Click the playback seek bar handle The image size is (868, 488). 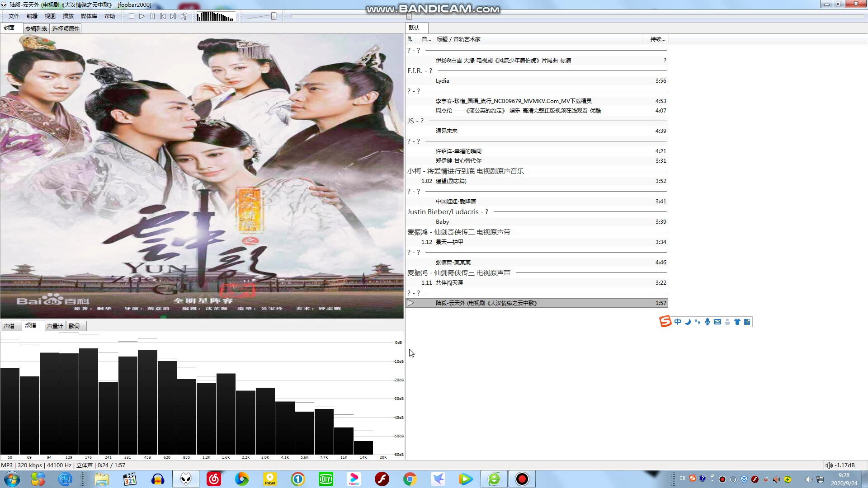pyautogui.click(x=409, y=16)
